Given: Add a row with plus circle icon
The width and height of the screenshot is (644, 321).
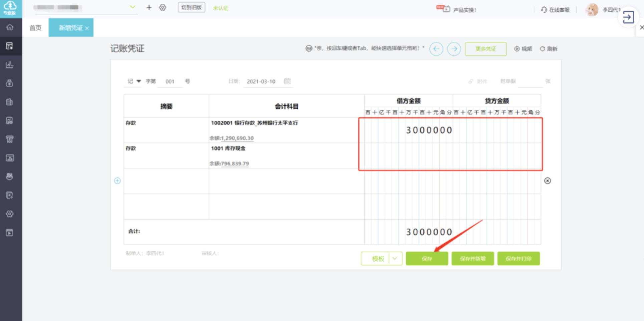Looking at the screenshot, I should coord(117,181).
